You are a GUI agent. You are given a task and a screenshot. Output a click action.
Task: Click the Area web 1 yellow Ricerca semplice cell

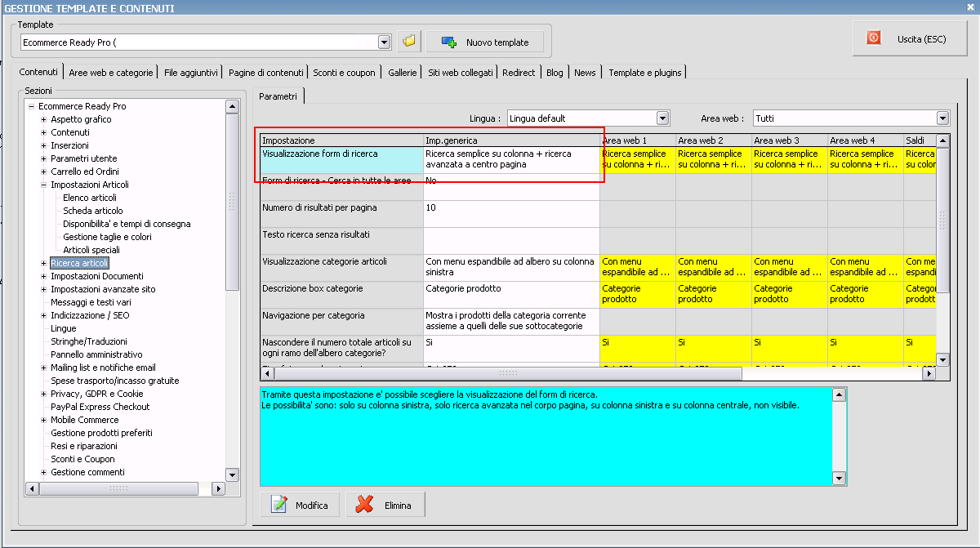pos(637,158)
